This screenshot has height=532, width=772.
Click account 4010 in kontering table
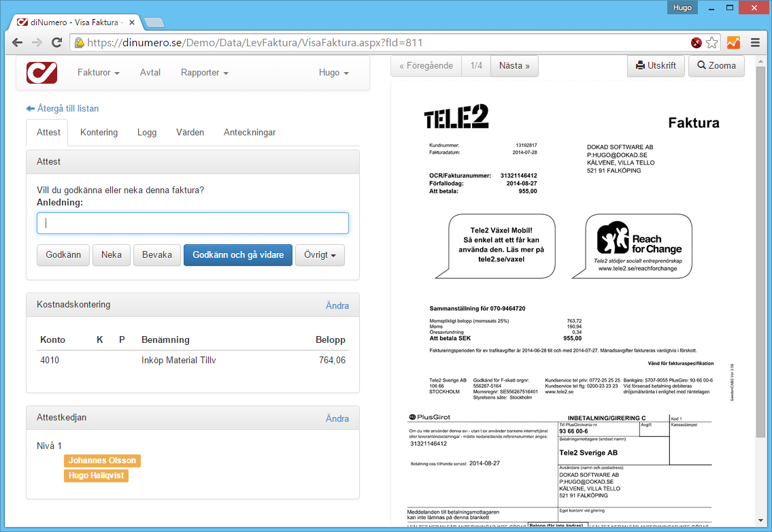click(x=50, y=360)
